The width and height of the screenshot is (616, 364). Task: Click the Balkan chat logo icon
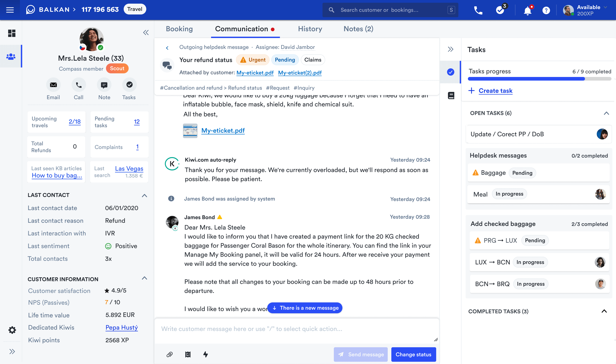[30, 10]
